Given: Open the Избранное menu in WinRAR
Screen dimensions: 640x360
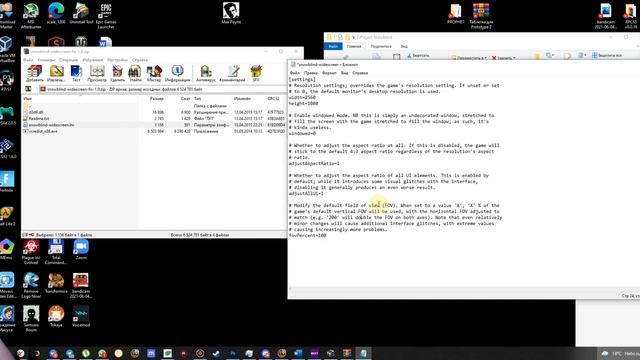Looking at the screenshot, I should point(93,60).
